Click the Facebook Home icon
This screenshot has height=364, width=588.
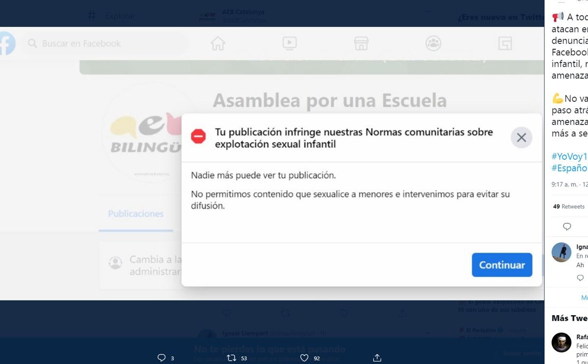218,44
